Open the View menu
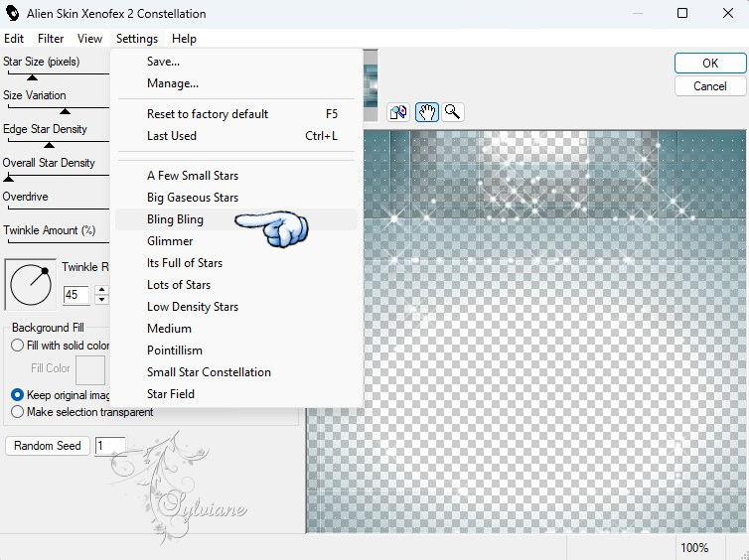Screen dimensions: 749x560 pyautogui.click(x=89, y=39)
